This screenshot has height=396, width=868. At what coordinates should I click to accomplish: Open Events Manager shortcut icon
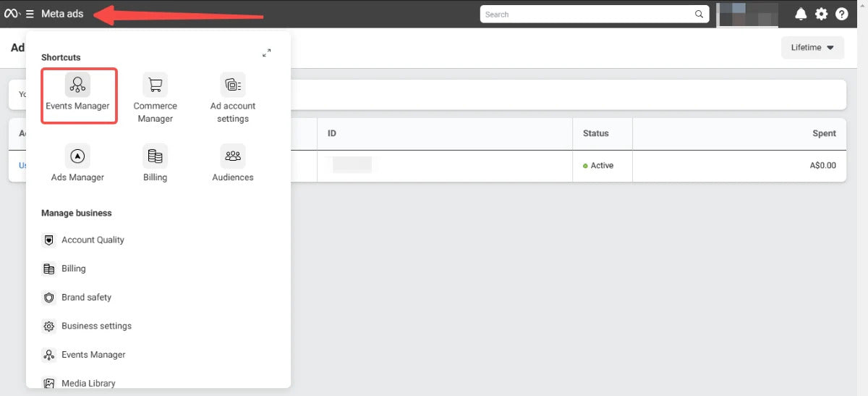77,85
